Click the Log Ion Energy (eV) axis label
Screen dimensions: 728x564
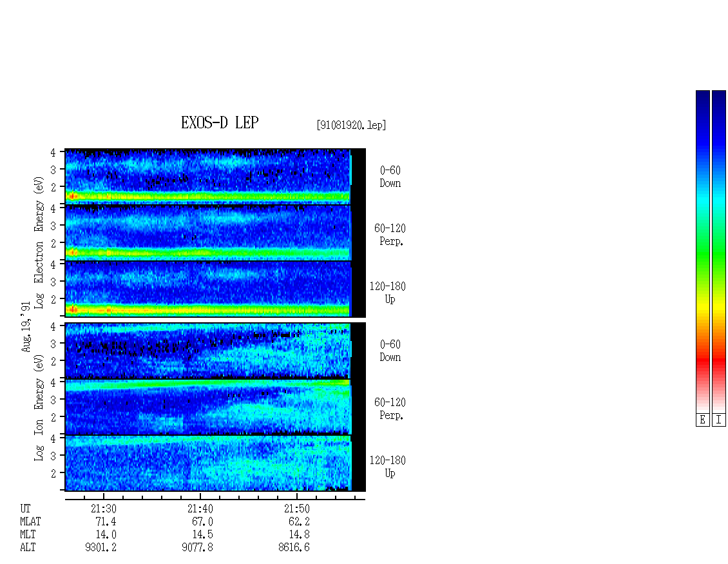point(39,407)
